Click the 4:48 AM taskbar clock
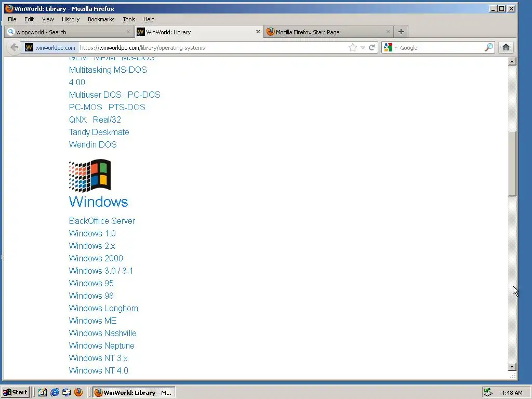Image resolution: width=532 pixels, height=399 pixels. point(512,393)
